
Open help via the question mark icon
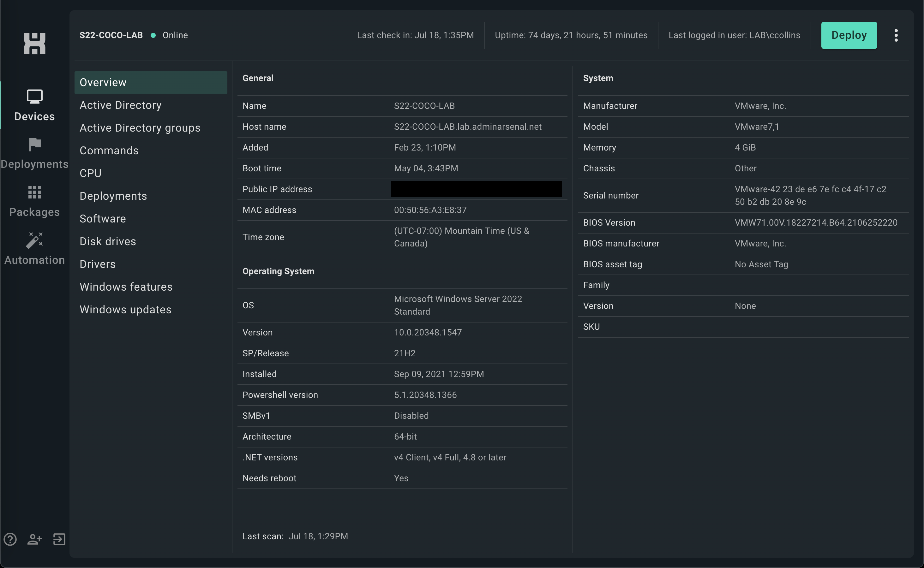coord(10,539)
